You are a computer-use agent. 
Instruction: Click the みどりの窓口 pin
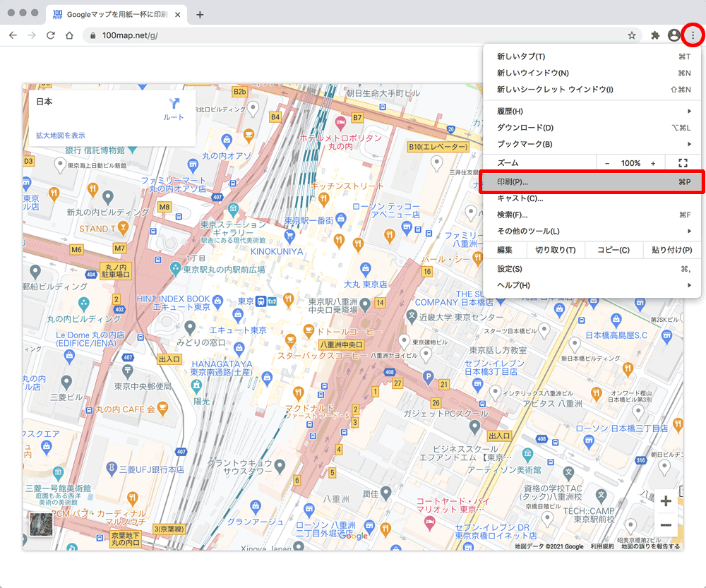(190, 328)
